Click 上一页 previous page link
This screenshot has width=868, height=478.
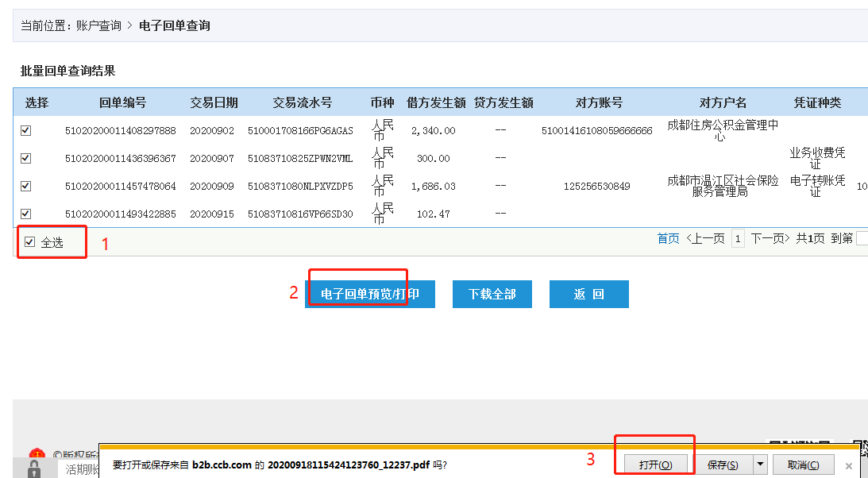pos(705,238)
